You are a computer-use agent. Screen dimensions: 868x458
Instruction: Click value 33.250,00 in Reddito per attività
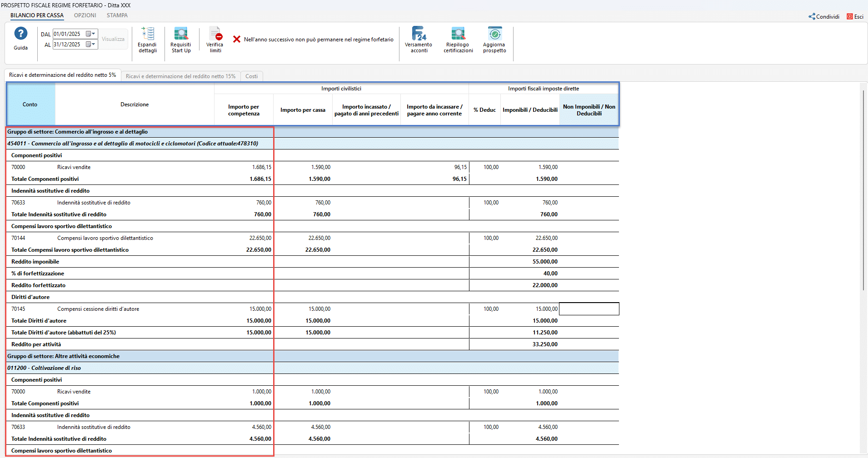pos(545,344)
